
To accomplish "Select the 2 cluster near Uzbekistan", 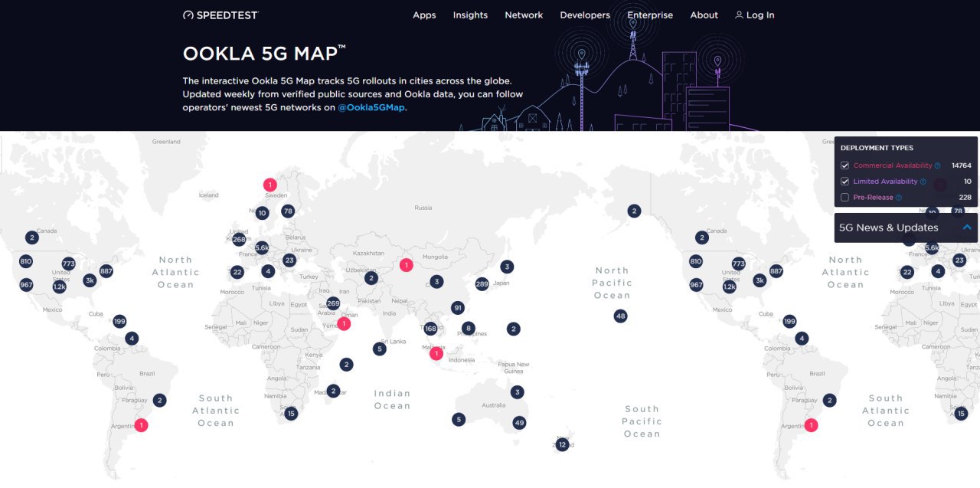I will pos(371,278).
